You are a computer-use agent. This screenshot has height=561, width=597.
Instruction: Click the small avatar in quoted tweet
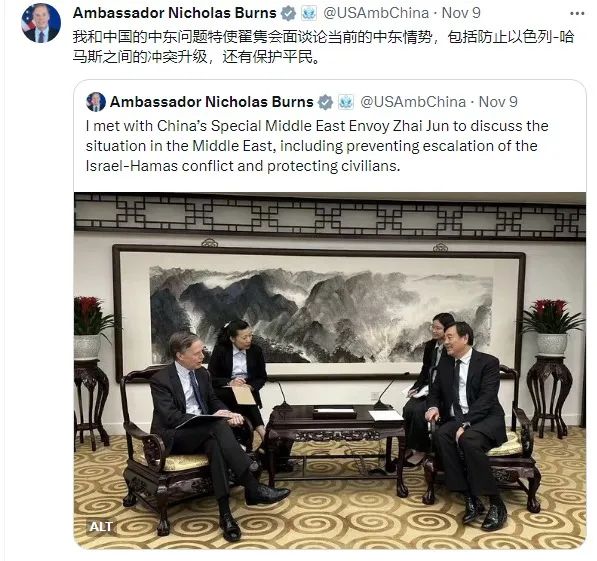(96, 102)
